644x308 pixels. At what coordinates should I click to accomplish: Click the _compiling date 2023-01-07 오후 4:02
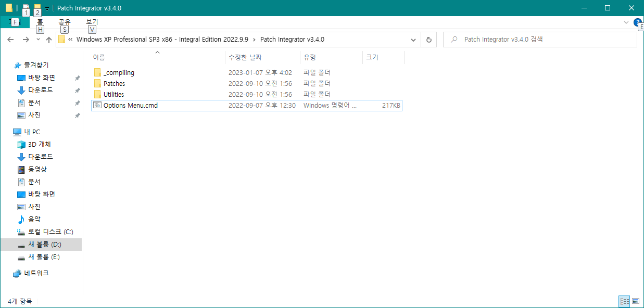260,73
